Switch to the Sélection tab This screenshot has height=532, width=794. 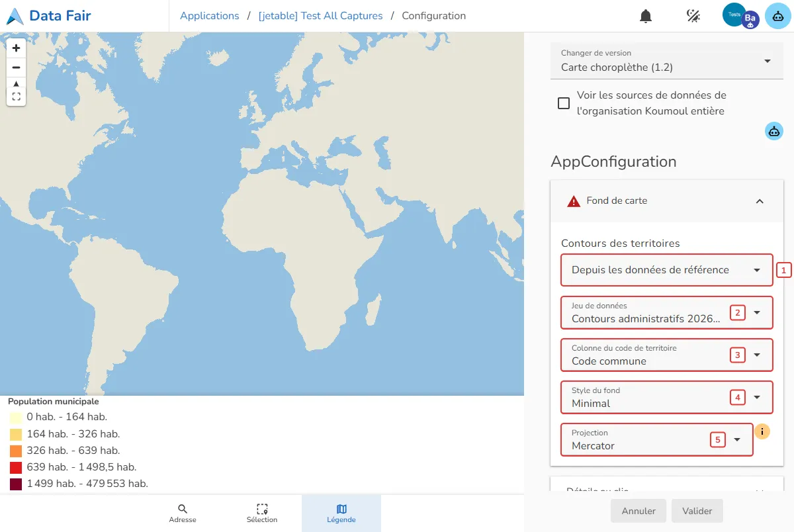[262, 513]
